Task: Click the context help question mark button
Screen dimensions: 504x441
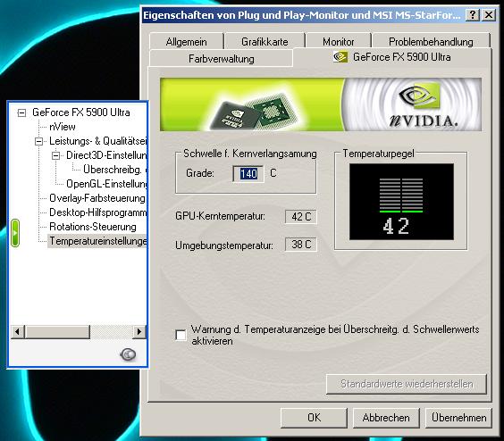Action: (x=472, y=15)
